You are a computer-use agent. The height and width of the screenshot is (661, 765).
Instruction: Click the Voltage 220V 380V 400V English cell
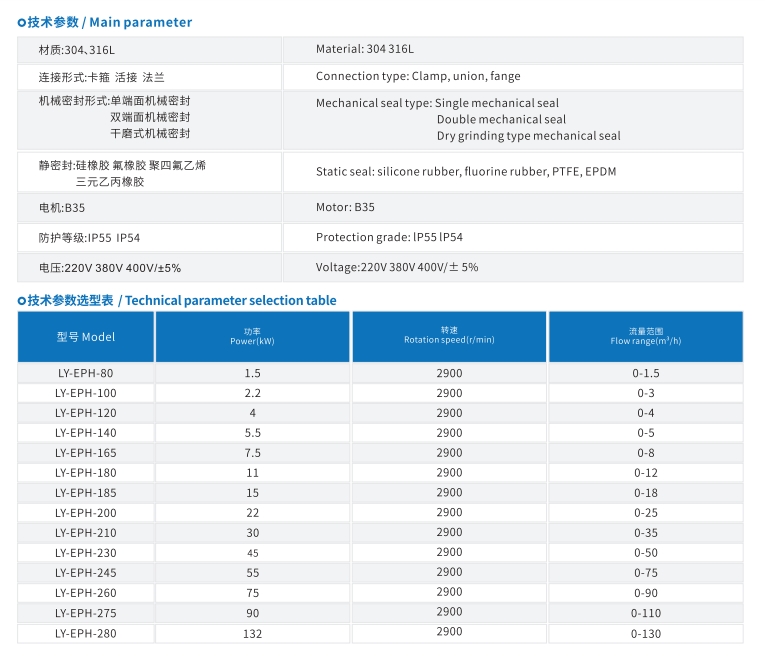397,267
